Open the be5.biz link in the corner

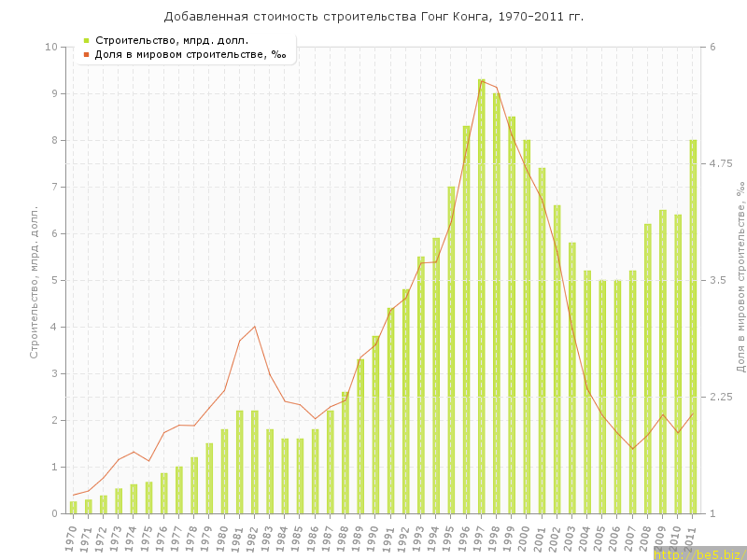coord(699,553)
